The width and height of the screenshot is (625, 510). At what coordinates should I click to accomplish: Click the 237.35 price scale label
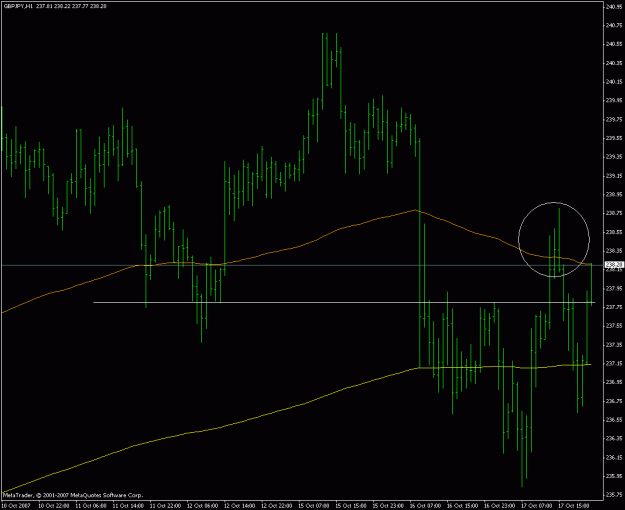(x=614, y=345)
